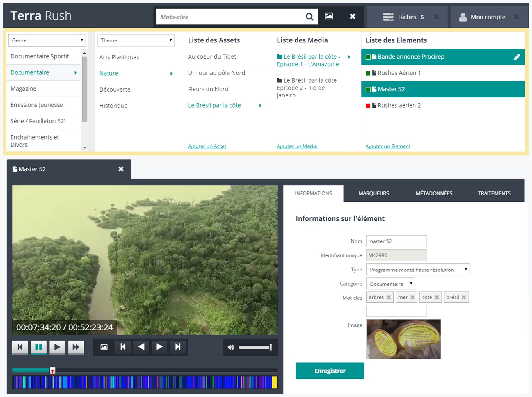This screenshot has width=532, height=397.
Task: Open the Type dropdown
Action: tap(418, 270)
